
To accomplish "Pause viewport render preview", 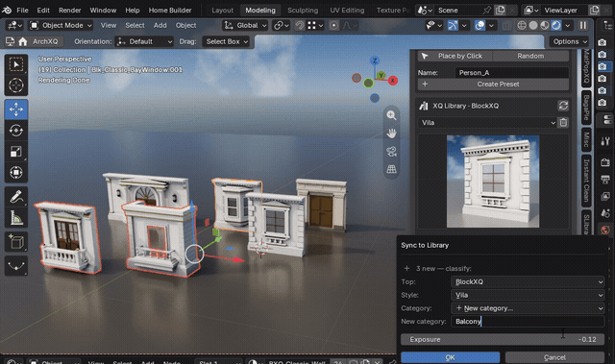I will click(583, 26).
